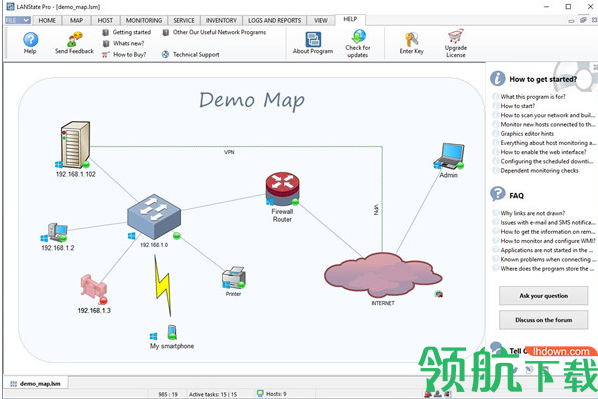
Task: Open Configuring the scheduled downtime link
Action: coord(547,161)
